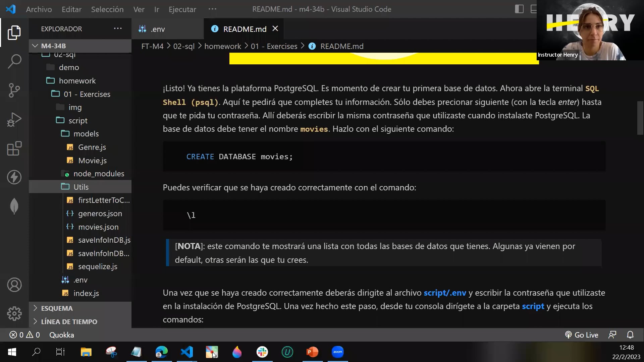Start the server with Go Live

click(582, 335)
